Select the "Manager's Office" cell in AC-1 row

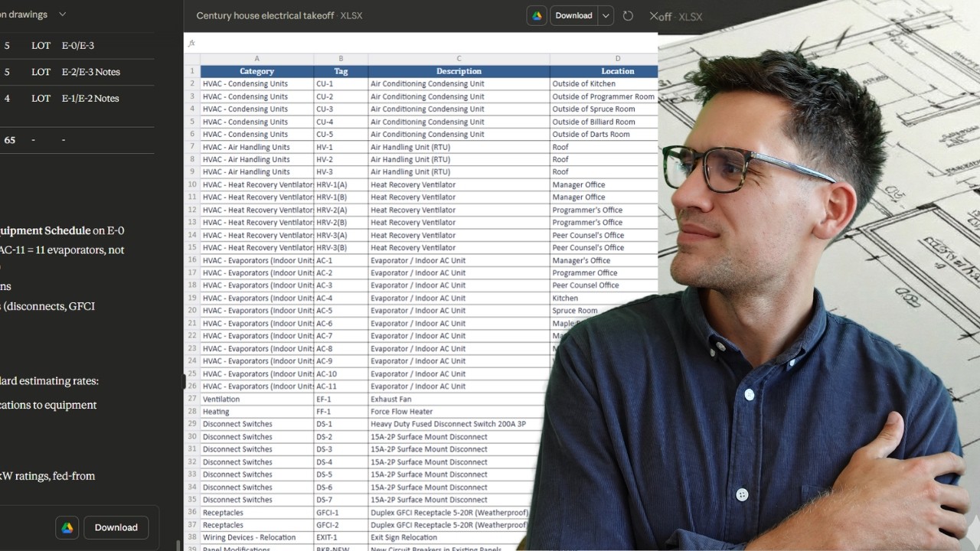[603, 260]
